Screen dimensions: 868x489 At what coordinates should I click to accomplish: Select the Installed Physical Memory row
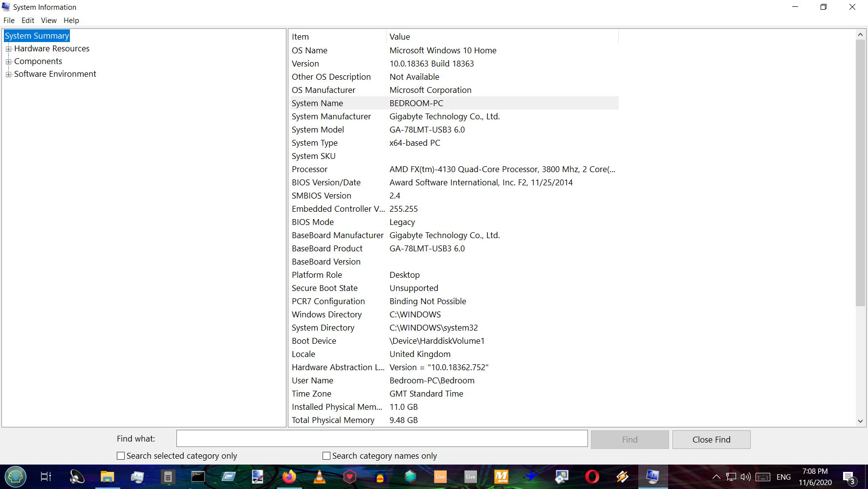pos(454,407)
